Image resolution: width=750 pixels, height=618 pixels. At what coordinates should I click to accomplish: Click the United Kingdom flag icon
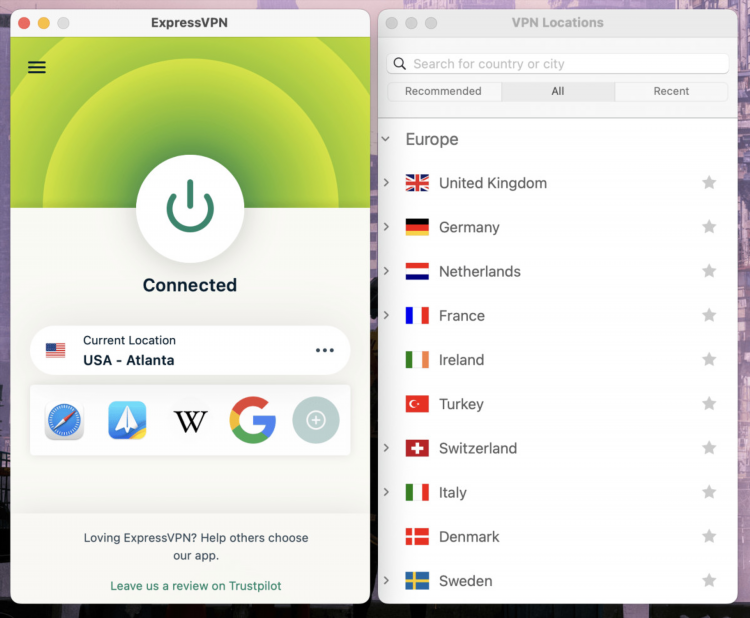[x=417, y=183]
